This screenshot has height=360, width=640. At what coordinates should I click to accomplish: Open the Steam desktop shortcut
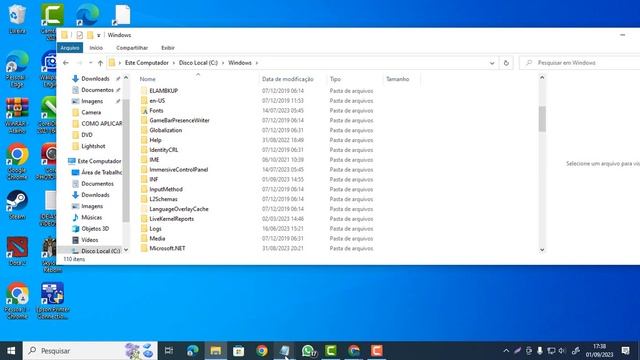coord(17,205)
